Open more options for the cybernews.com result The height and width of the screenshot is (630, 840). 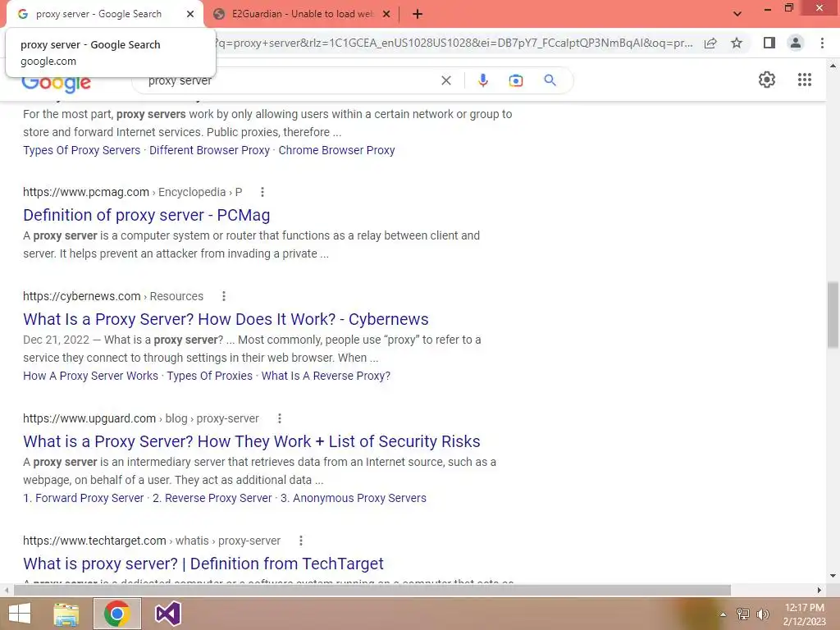tap(223, 295)
